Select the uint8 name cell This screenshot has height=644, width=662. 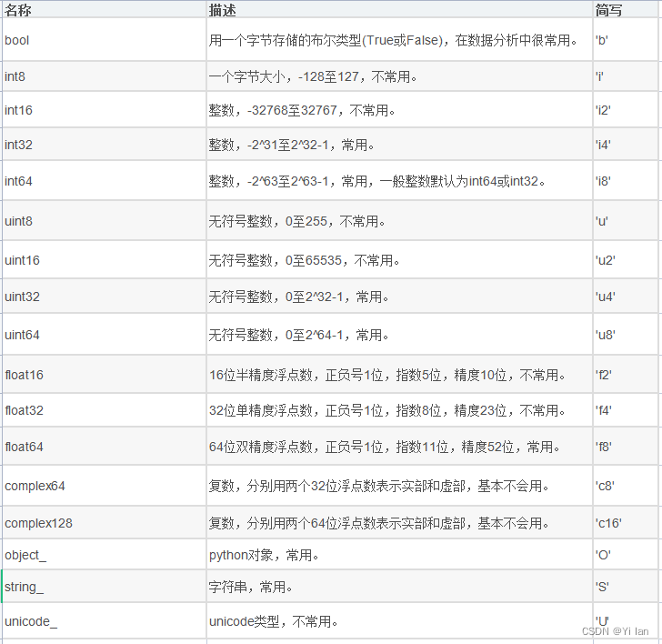point(104,221)
